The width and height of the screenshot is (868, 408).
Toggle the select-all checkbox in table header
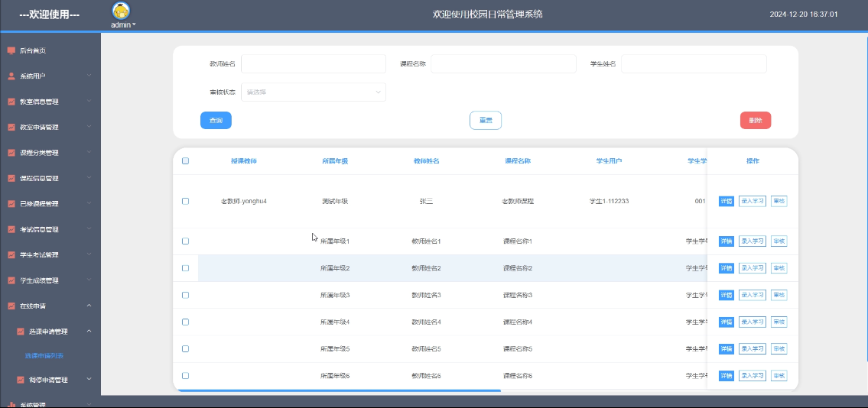pos(185,161)
